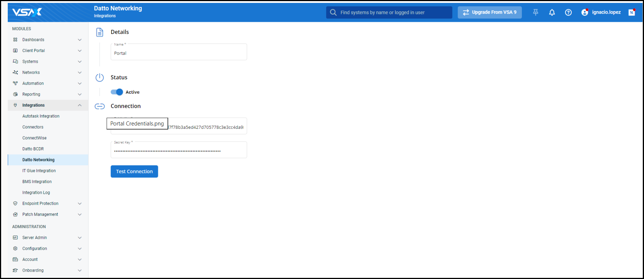This screenshot has width=644, height=279.
Task: Click the Reporting chart icon
Action: coord(15,94)
